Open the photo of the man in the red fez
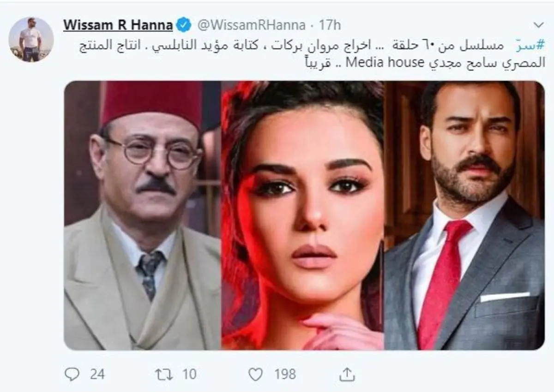 point(142,215)
